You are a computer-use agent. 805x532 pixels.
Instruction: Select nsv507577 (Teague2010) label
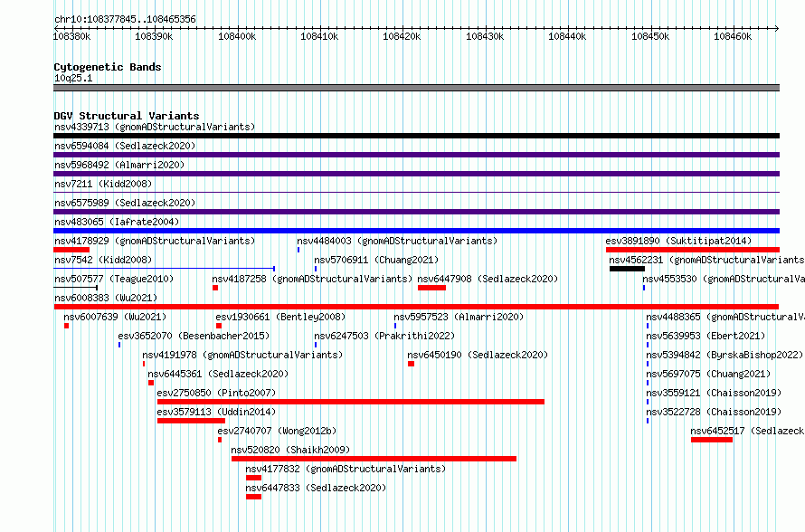pyautogui.click(x=114, y=279)
